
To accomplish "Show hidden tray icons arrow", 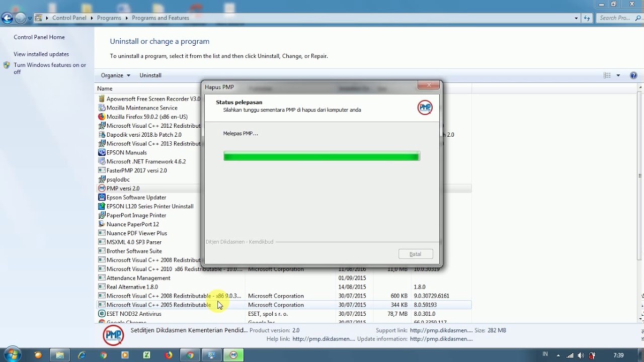I will coord(558,355).
